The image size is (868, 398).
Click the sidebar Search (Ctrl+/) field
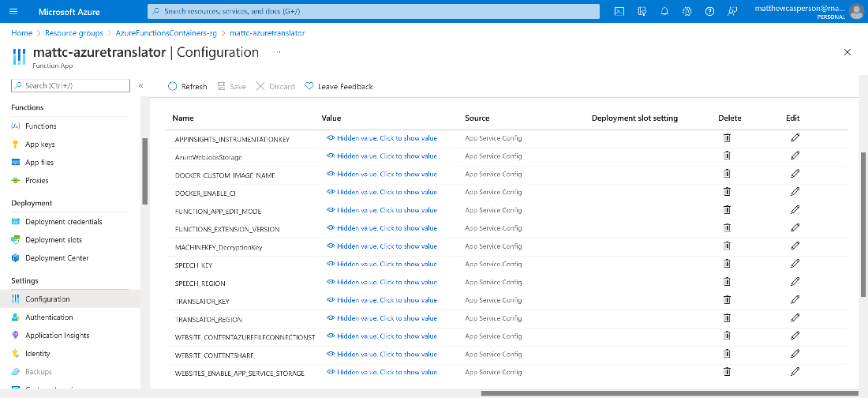pyautogui.click(x=71, y=86)
